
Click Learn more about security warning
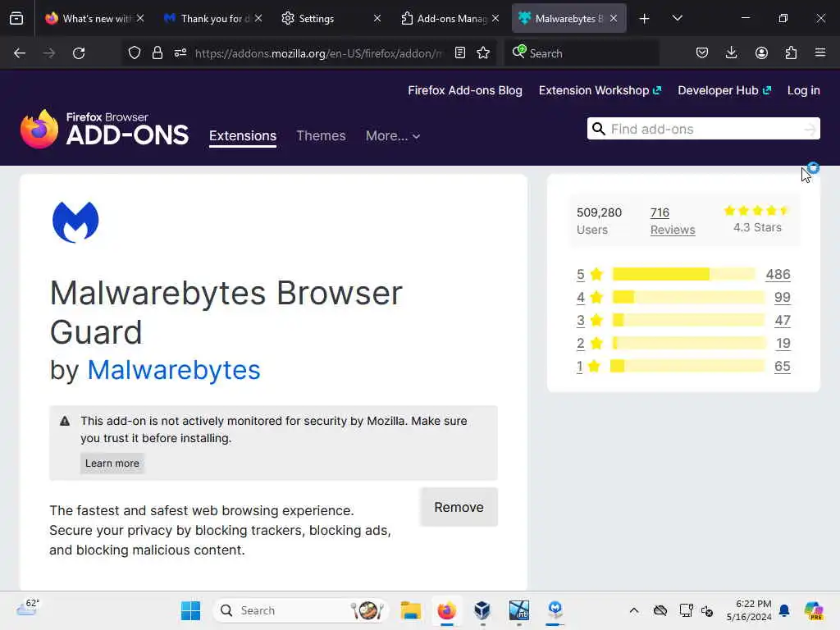tap(112, 463)
